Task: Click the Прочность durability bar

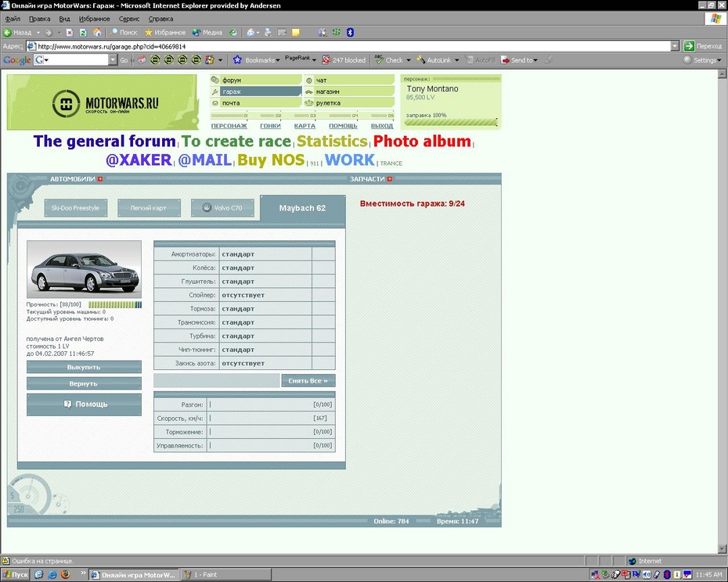Action: pos(115,305)
